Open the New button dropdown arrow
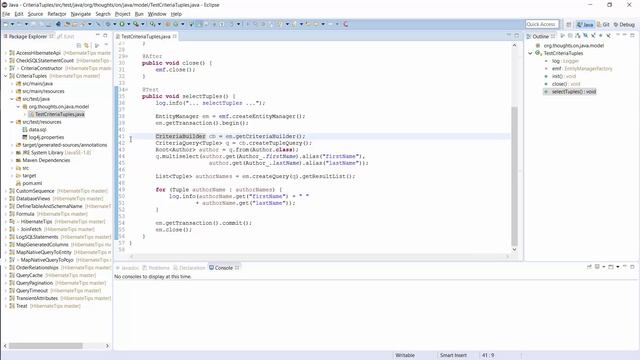 click(12, 24)
